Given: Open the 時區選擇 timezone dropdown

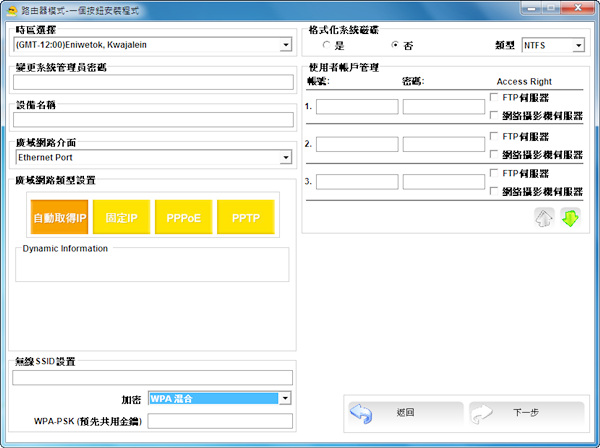Looking at the screenshot, I should [285, 45].
